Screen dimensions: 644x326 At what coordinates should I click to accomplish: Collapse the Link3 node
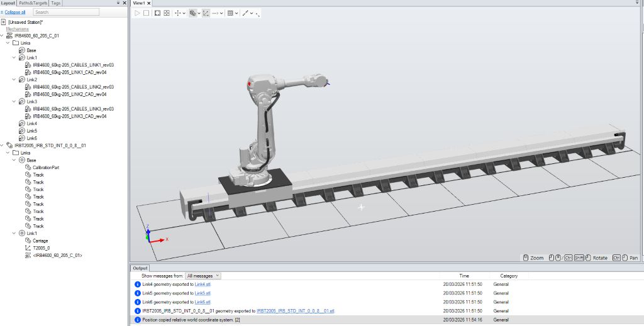coord(14,102)
